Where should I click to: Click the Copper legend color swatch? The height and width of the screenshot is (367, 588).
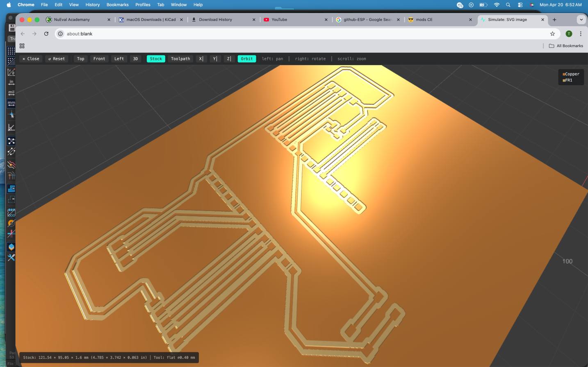[564, 74]
